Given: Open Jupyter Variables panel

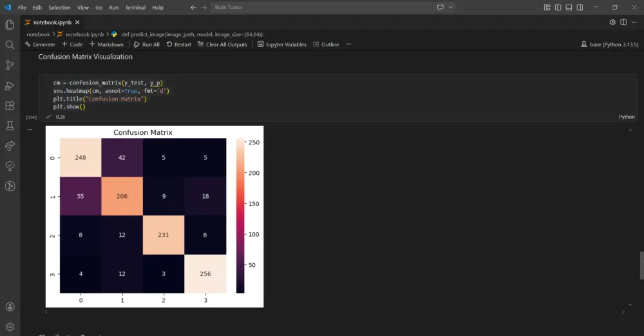Looking at the screenshot, I should [x=282, y=44].
